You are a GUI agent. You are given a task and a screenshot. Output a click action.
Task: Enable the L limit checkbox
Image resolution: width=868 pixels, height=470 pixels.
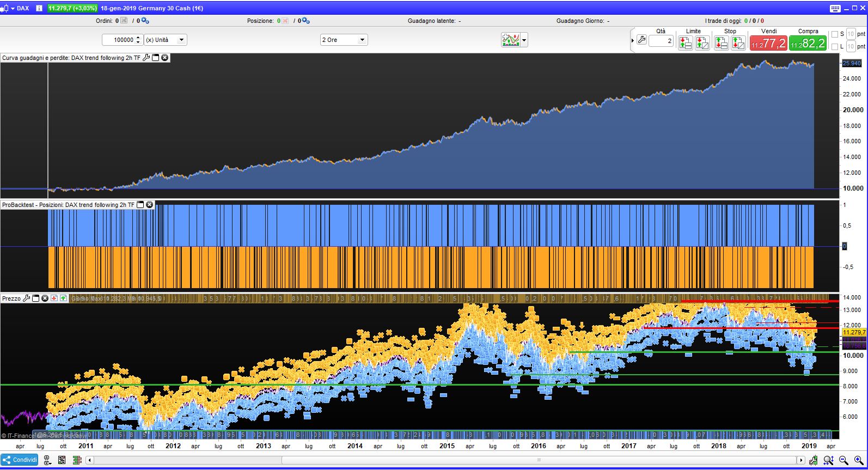pos(835,47)
